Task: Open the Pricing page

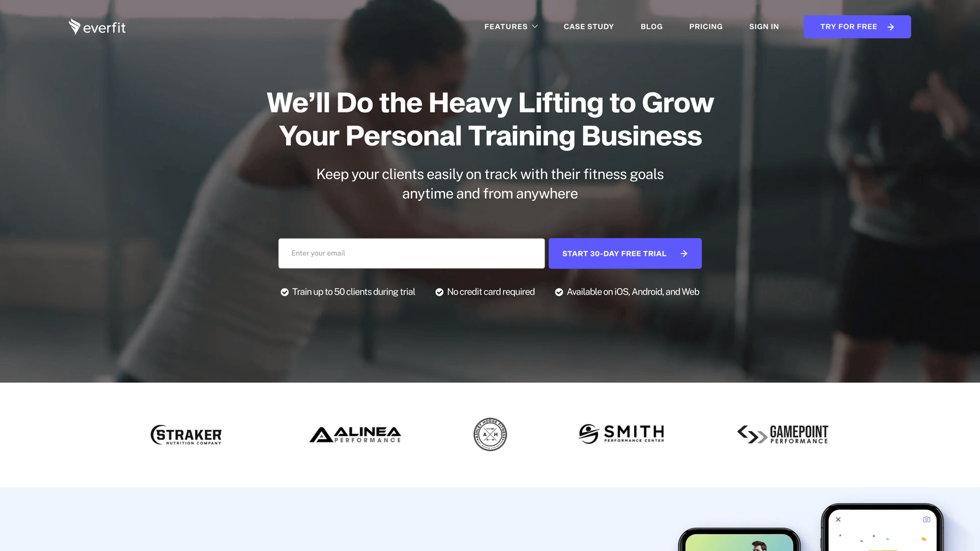Action: coord(706,27)
